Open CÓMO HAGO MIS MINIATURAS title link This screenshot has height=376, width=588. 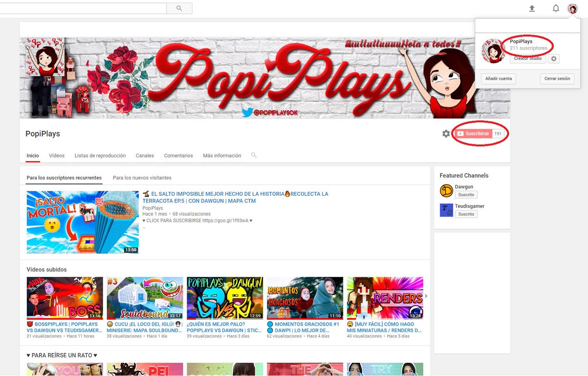pos(384,327)
